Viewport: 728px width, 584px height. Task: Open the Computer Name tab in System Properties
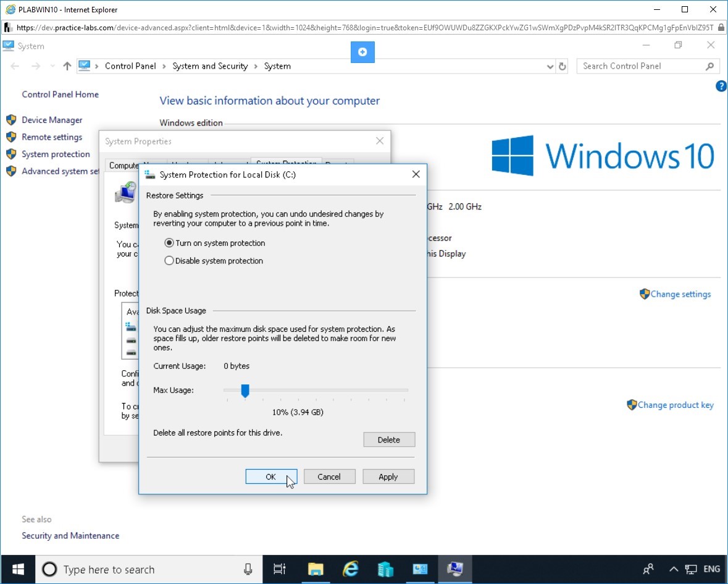(123, 166)
